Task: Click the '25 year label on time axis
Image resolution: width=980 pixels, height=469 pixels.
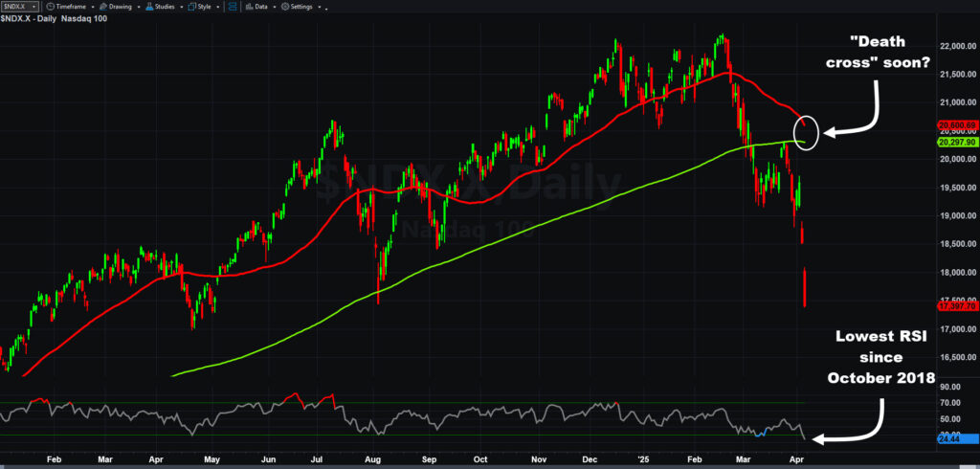Action: pos(644,458)
